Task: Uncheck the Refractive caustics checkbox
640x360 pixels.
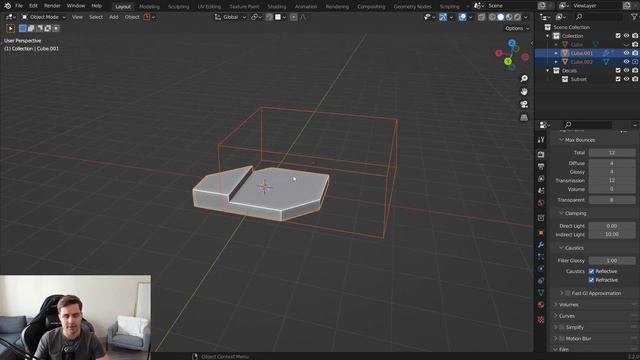Action: 591,280
